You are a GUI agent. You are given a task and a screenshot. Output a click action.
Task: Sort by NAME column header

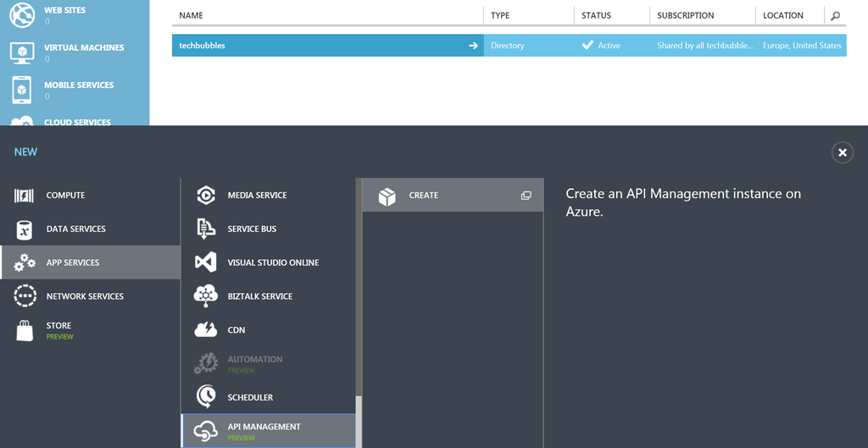191,15
